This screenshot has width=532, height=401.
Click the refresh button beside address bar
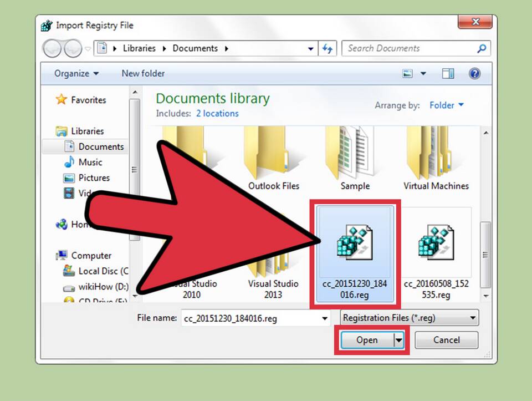pyautogui.click(x=328, y=48)
